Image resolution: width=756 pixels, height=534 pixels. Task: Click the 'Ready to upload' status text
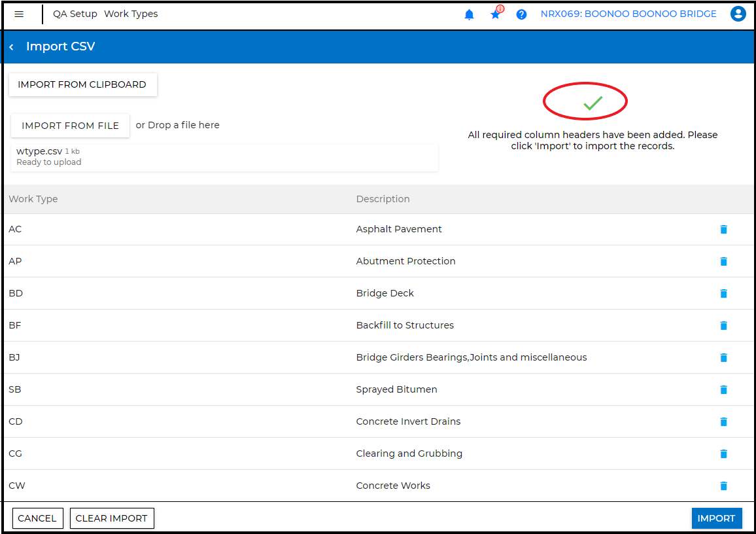click(x=48, y=162)
